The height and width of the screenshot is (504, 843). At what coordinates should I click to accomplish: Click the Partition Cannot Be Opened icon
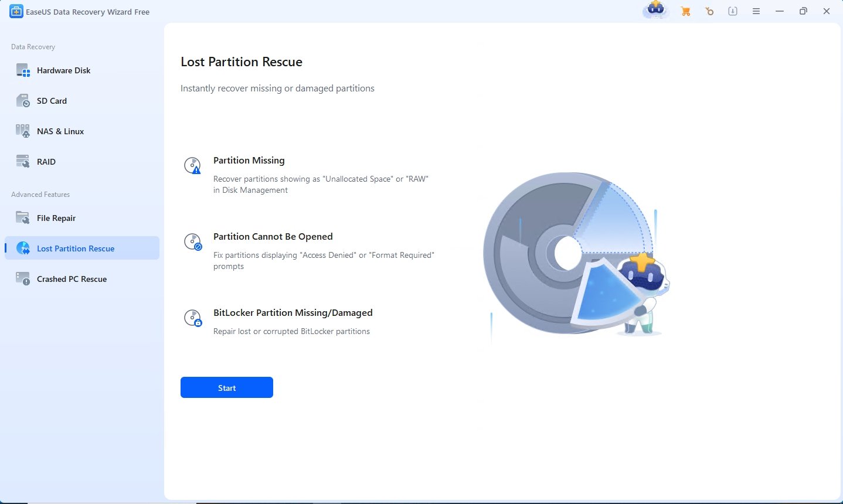click(192, 242)
